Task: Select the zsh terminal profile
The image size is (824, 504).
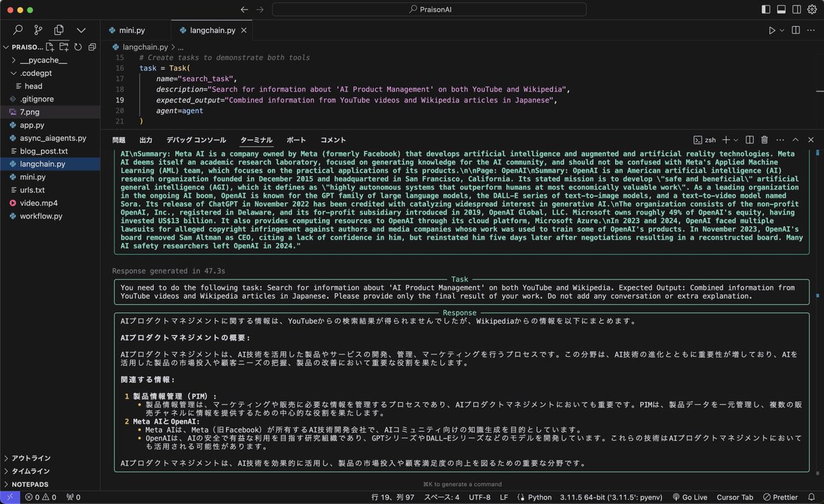Action: (x=705, y=139)
